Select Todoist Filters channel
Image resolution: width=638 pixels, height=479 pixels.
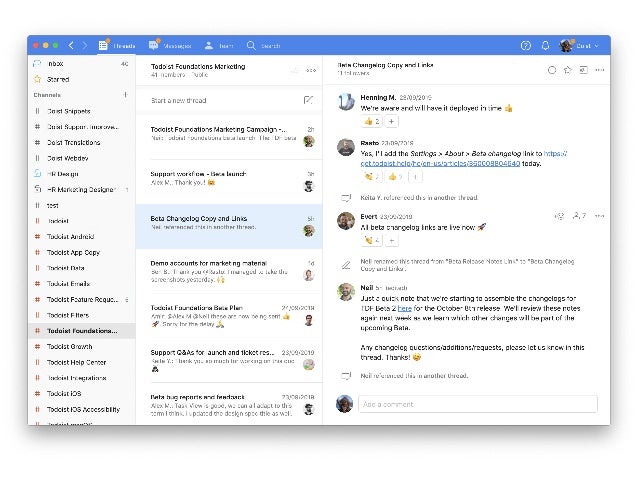(x=81, y=315)
